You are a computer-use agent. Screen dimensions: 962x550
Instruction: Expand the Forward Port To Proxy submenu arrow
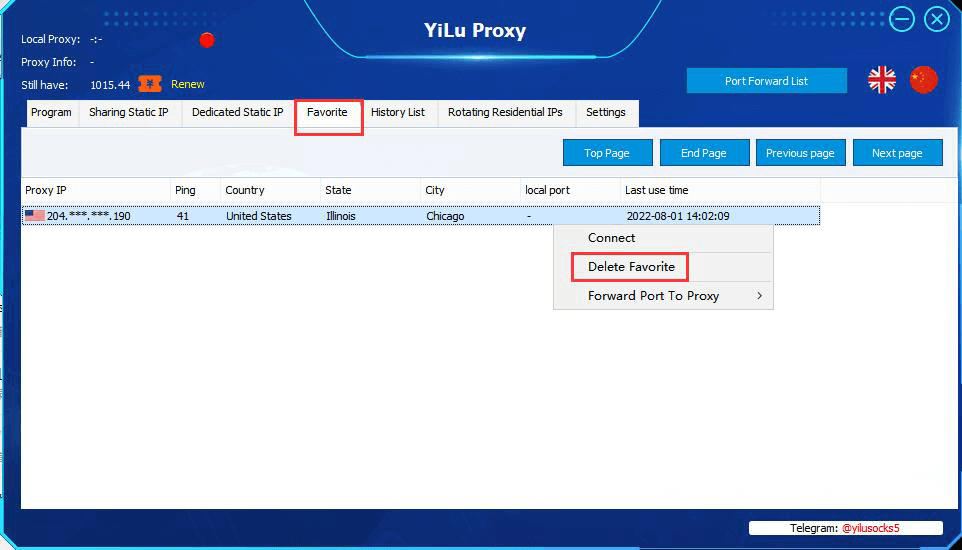pyautogui.click(x=760, y=296)
